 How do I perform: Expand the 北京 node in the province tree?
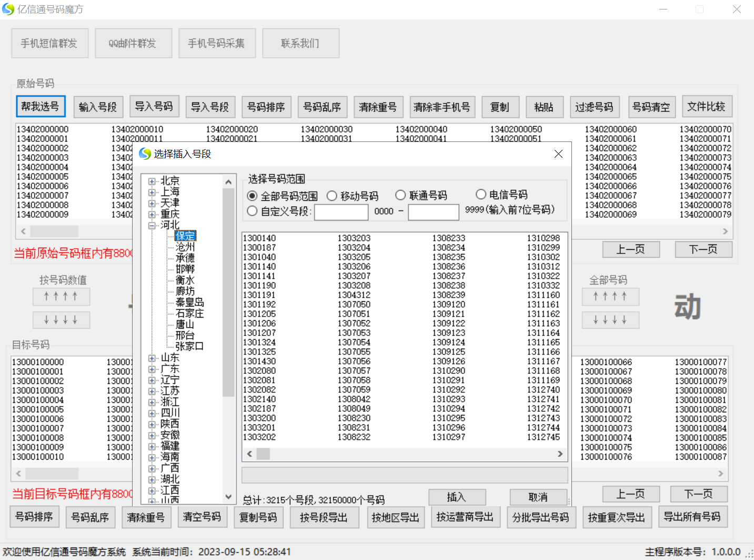tap(152, 181)
